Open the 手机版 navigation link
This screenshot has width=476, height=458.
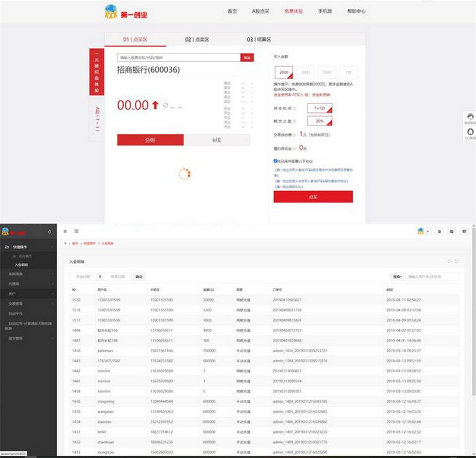coord(325,11)
